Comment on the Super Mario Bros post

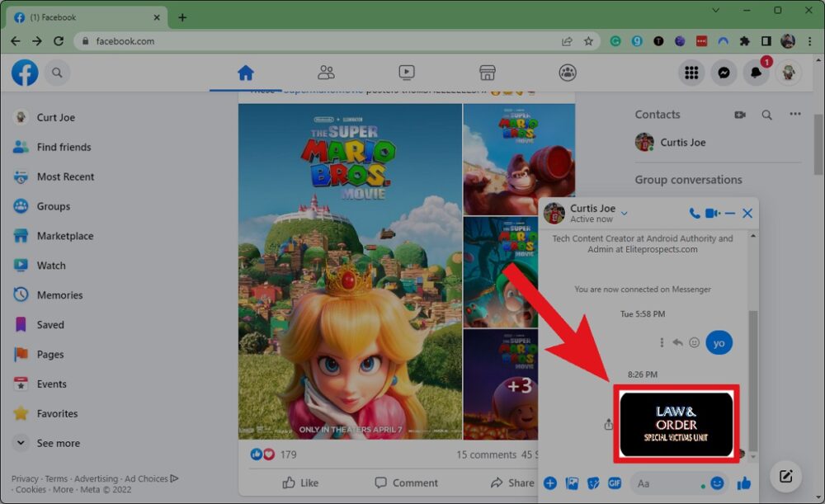pos(406,483)
